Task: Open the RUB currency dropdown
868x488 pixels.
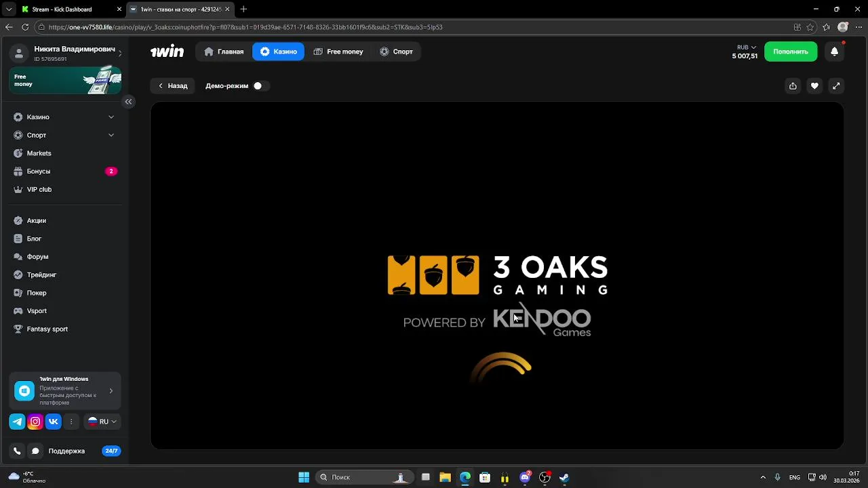Action: (747, 47)
